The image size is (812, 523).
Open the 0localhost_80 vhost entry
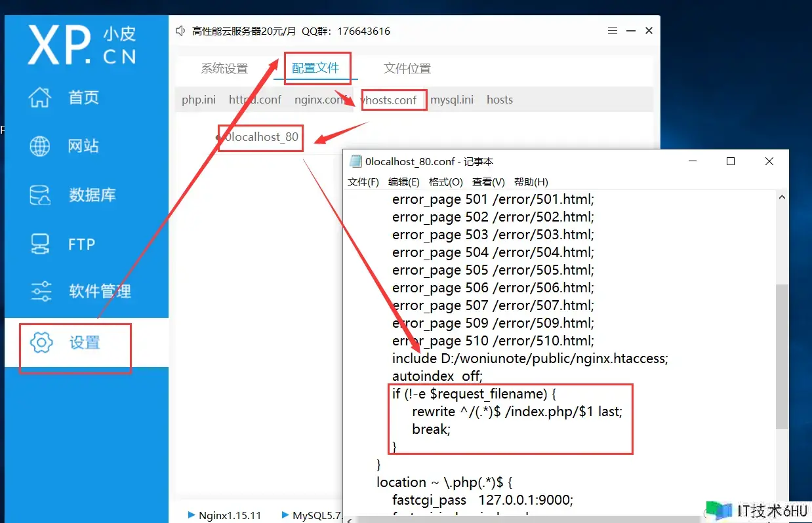(x=261, y=137)
